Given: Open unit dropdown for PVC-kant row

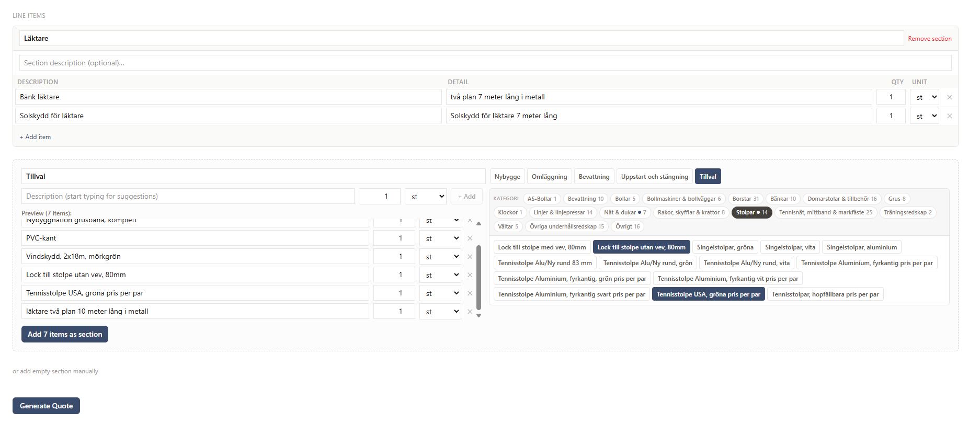Looking at the screenshot, I should point(440,238).
